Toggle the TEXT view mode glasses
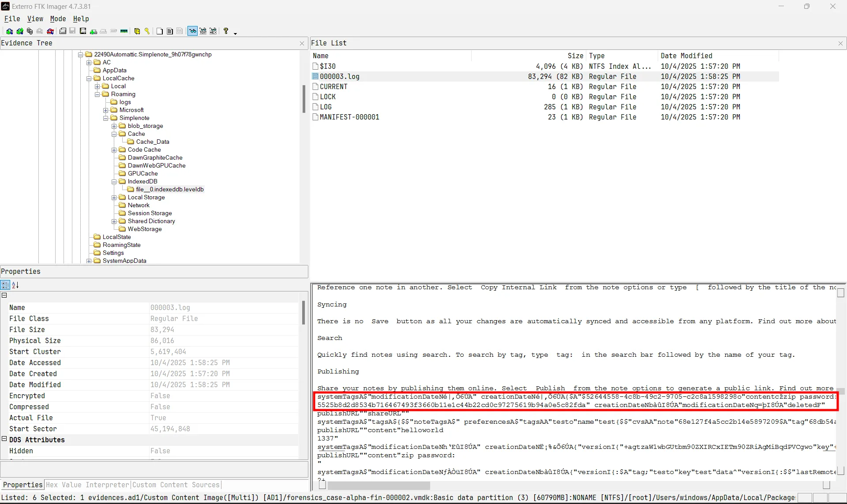This screenshot has width=847, height=504. [203, 31]
